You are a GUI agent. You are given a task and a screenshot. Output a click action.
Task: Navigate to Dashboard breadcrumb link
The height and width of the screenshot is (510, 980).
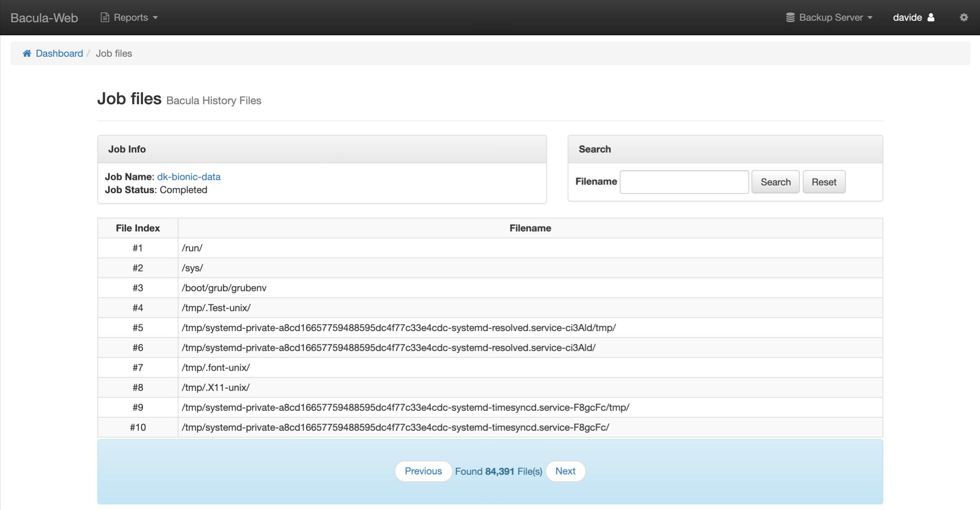pos(59,53)
